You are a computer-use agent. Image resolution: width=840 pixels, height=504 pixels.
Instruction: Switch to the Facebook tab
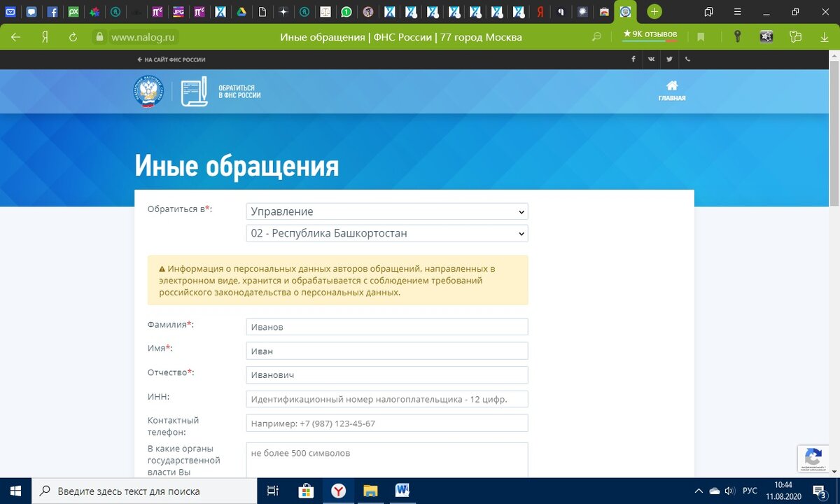tap(52, 12)
